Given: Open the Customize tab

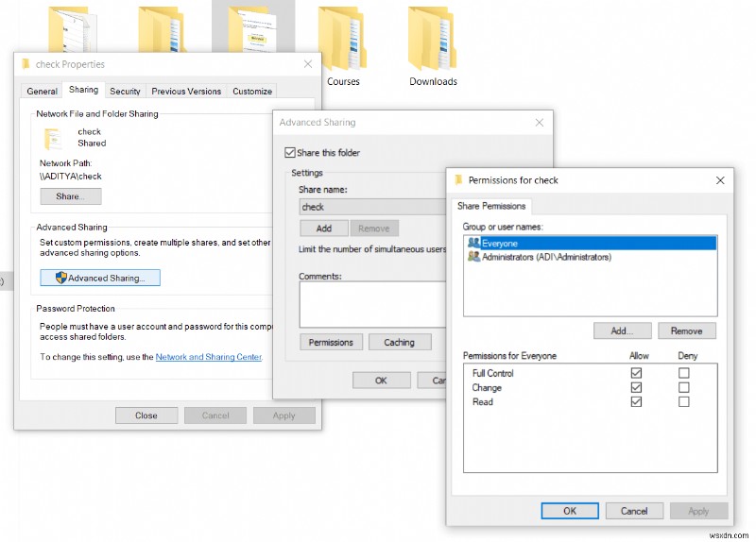Looking at the screenshot, I should [x=252, y=91].
